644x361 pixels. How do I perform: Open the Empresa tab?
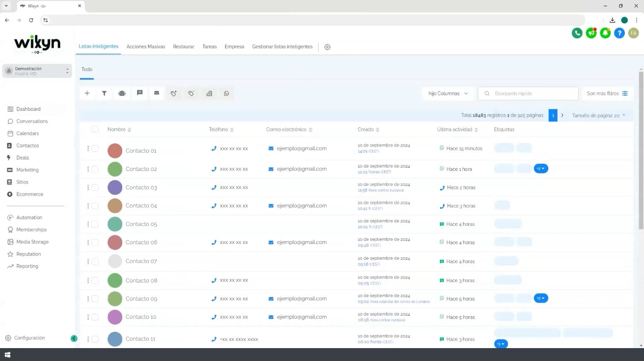pyautogui.click(x=234, y=47)
